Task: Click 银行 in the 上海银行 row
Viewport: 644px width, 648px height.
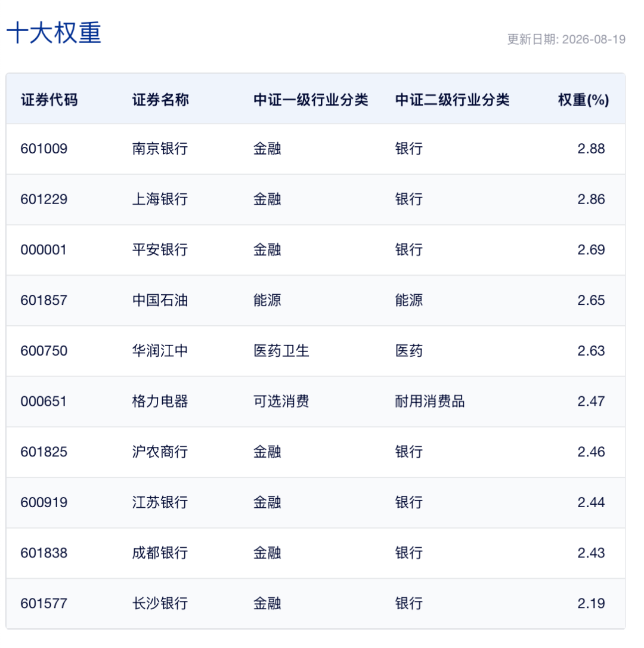Action: point(409,199)
